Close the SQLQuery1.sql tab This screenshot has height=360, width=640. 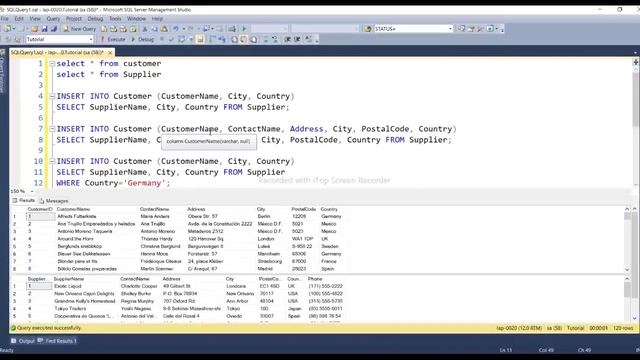tap(110, 53)
